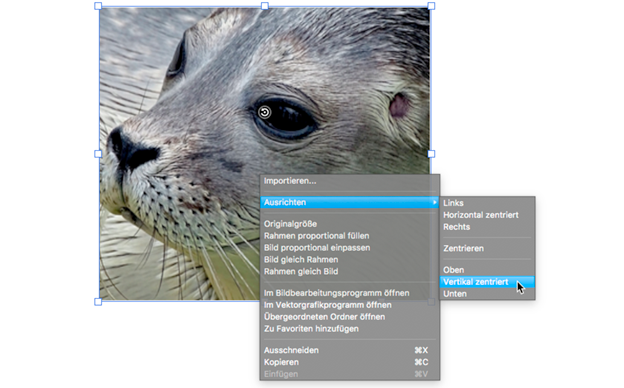Choose Zu Favoriten hinzufügen

pyautogui.click(x=350, y=329)
